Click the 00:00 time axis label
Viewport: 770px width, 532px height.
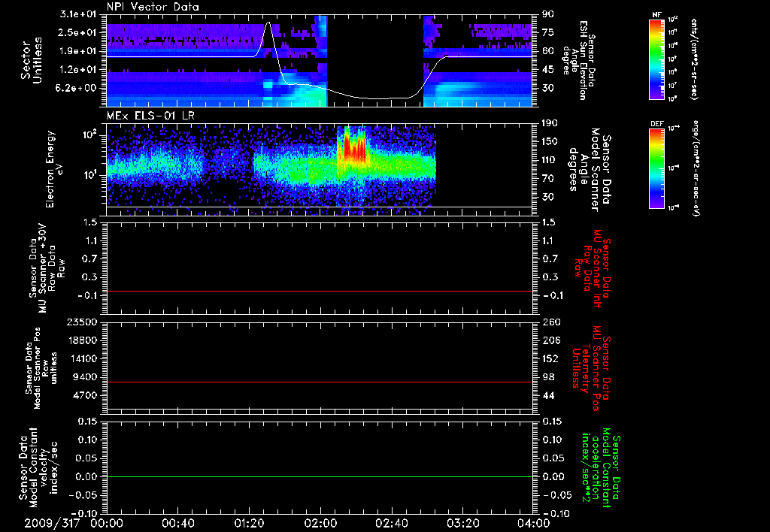tap(107, 523)
